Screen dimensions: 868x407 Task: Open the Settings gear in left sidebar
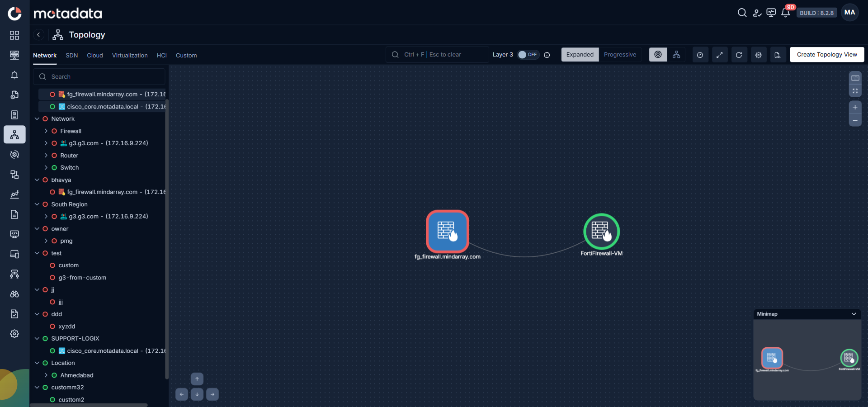coord(14,334)
